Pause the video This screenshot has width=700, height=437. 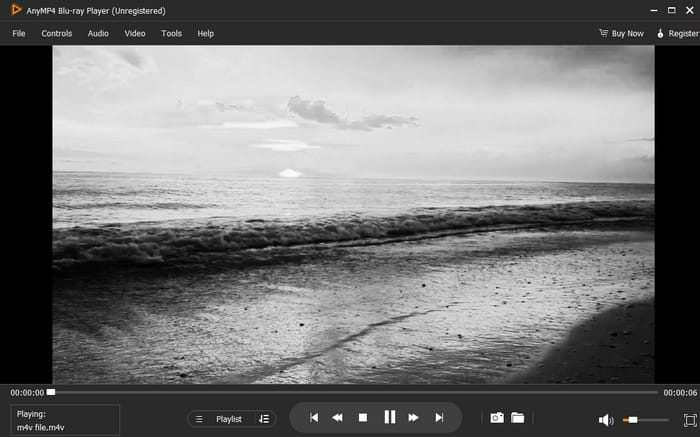pos(390,417)
